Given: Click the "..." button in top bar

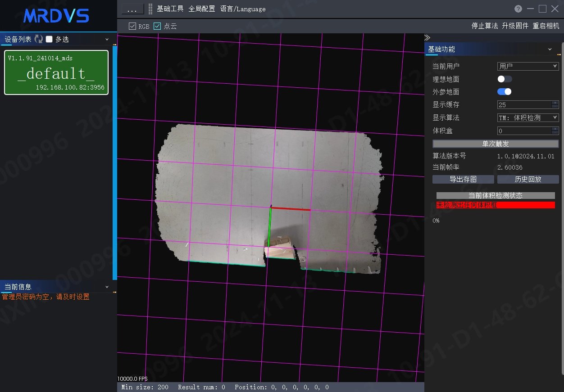Looking at the screenshot, I should pos(133,9).
